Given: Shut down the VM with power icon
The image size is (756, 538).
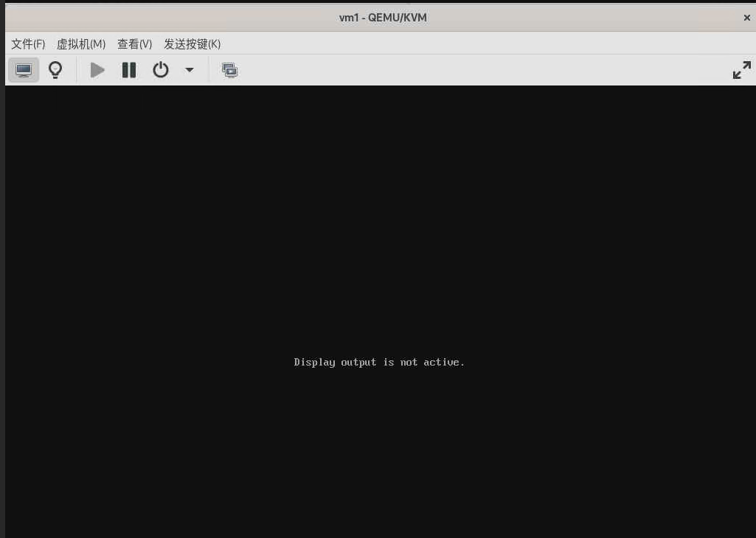Looking at the screenshot, I should [x=161, y=70].
